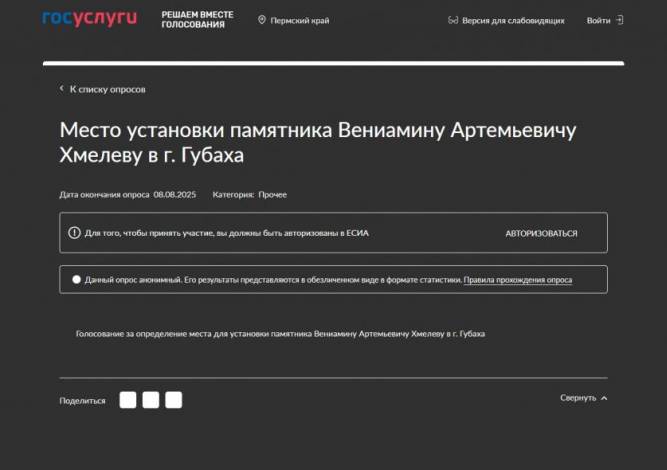
Task: Click the back chevron before К списку опросов
Action: pos(61,89)
